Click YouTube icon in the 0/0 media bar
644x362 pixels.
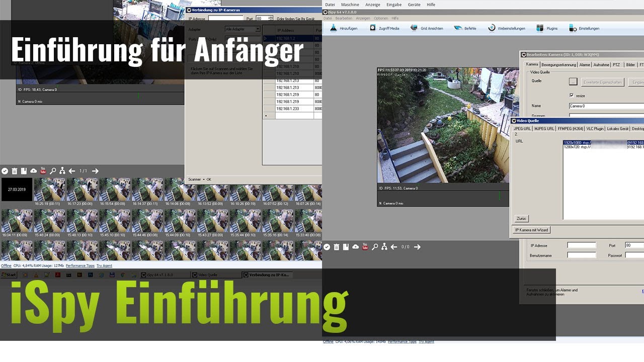[365, 247]
